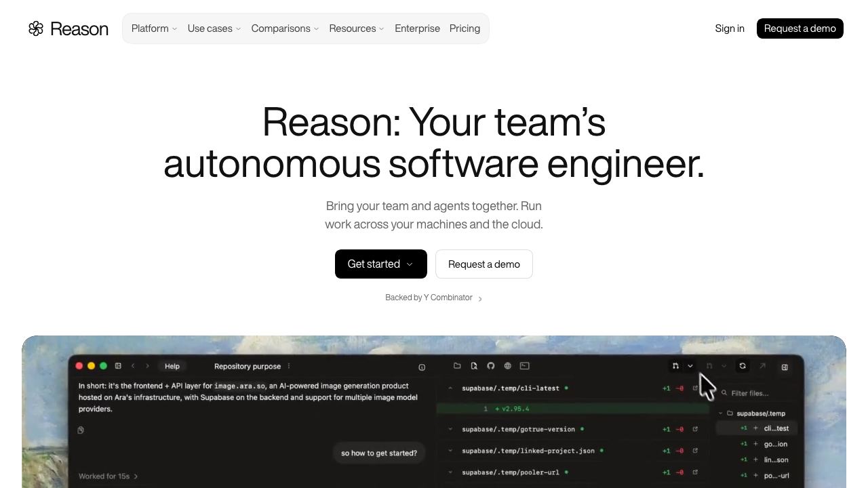Click the Filter files search field
The image size is (868, 488).
pos(757,393)
